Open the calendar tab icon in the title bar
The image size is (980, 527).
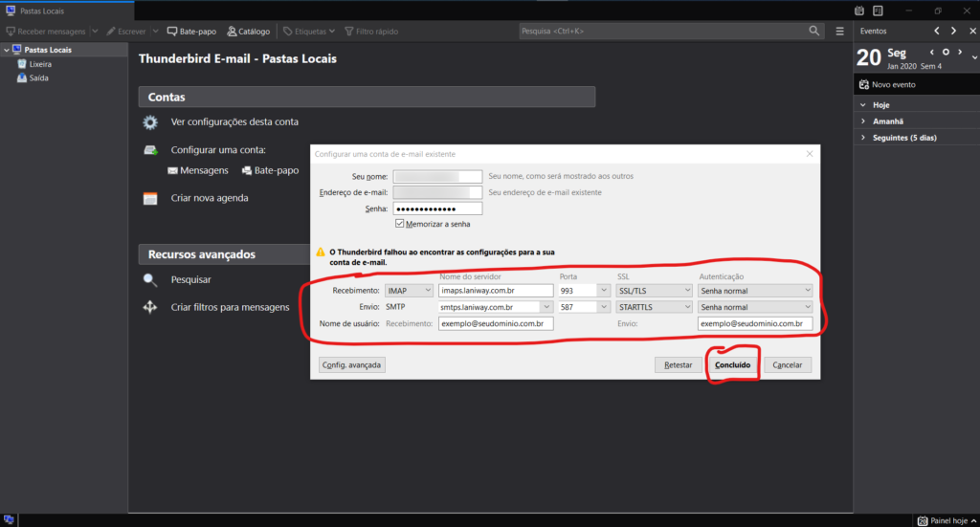click(x=859, y=11)
